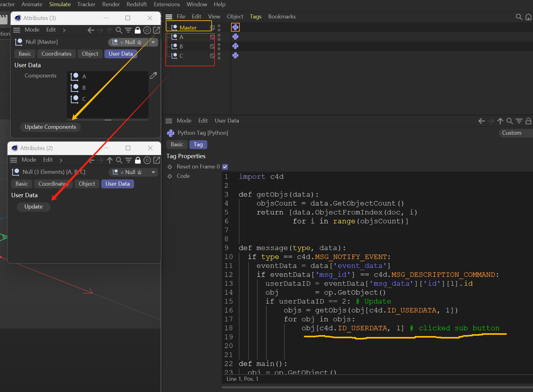Open new window icon in Attributes (3)
The width and height of the screenshot is (533, 392).
pos(157,30)
